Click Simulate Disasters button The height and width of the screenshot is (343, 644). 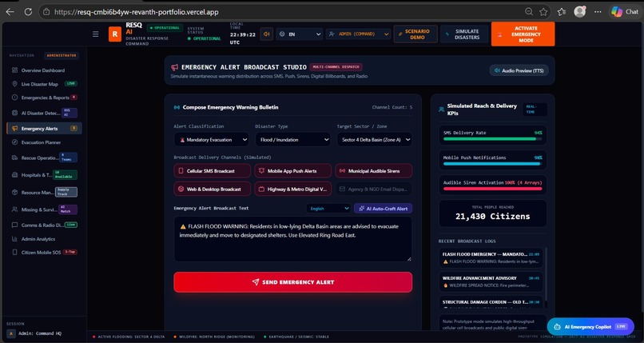click(x=464, y=34)
